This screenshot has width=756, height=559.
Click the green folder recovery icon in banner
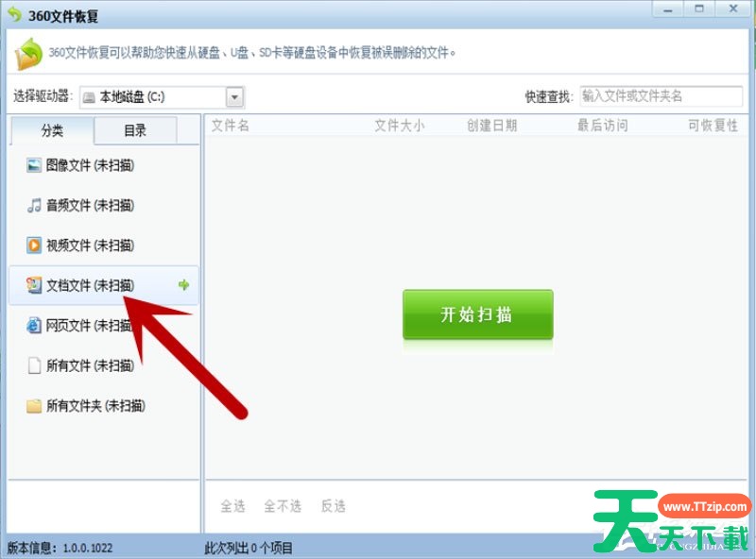29,54
